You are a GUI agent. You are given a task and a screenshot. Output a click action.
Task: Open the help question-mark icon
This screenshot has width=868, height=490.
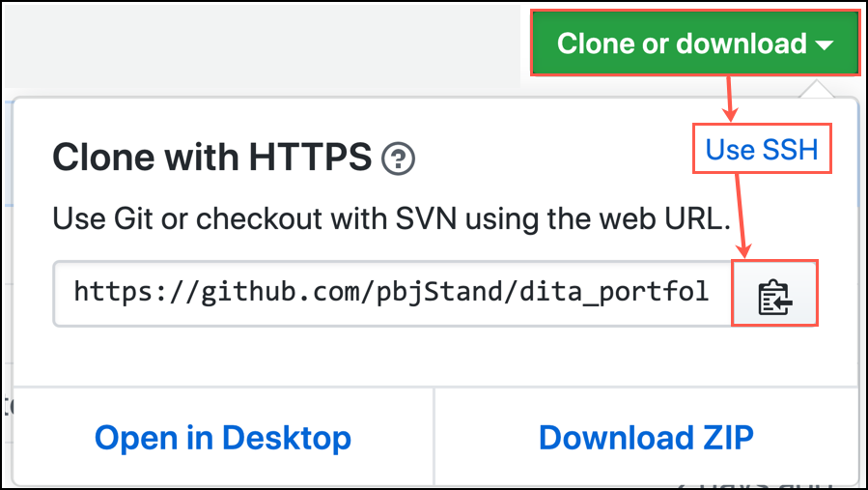click(x=398, y=158)
